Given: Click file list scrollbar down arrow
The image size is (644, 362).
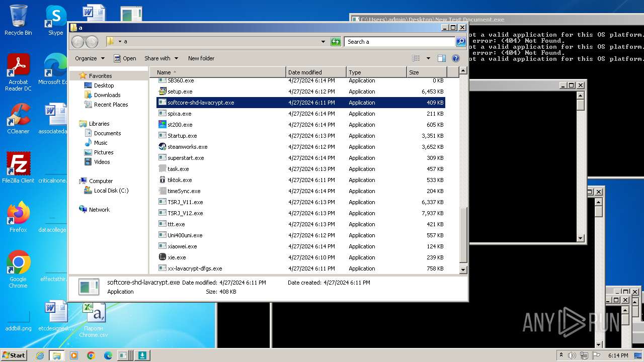Looking at the screenshot, I should tap(463, 269).
